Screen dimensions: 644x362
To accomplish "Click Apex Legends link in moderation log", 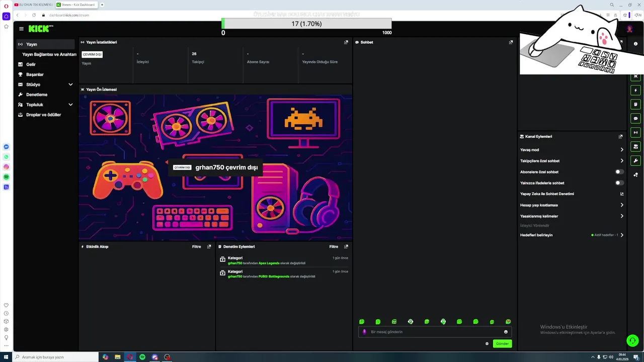I will click(x=269, y=263).
